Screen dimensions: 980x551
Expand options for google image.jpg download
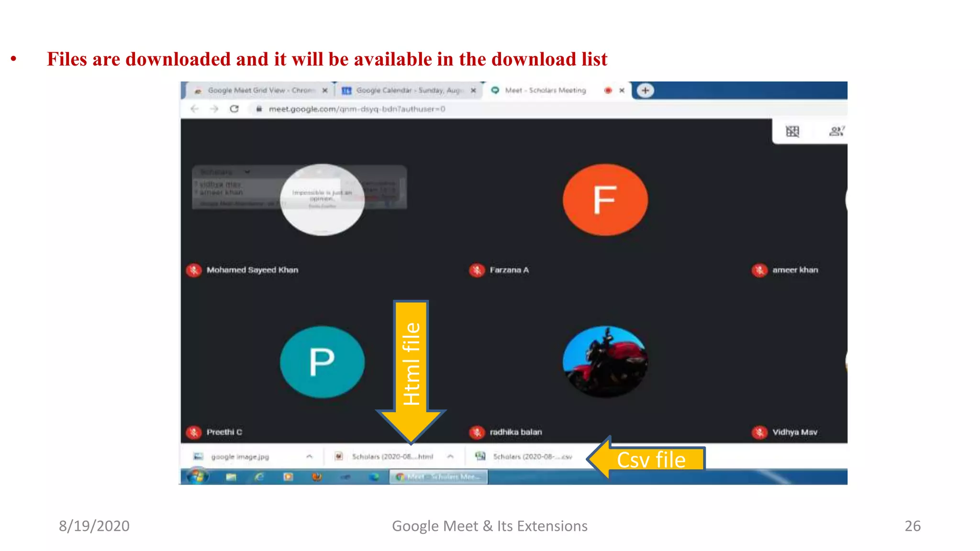point(309,456)
